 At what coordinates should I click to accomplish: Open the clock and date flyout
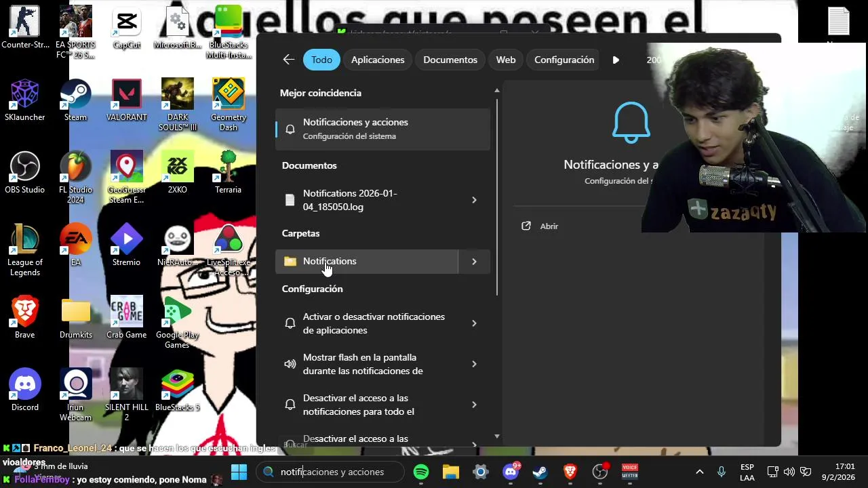(838, 472)
